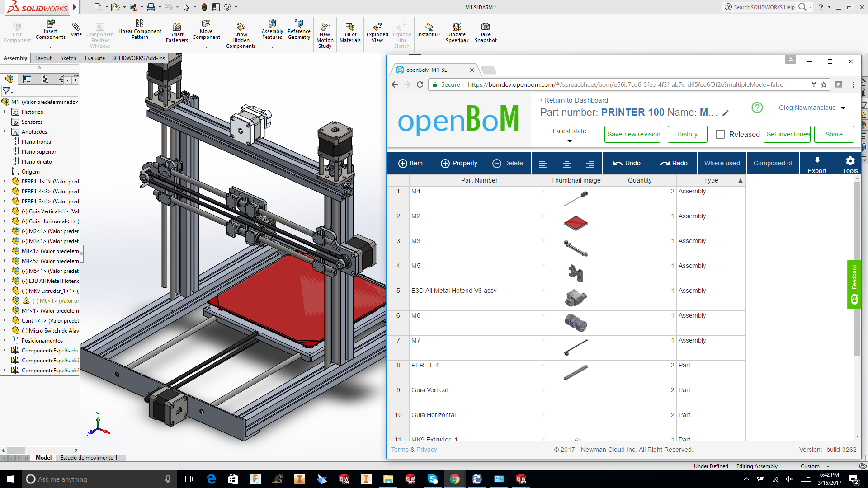The image size is (868, 488).
Task: Open the Latest state dropdown
Action: pos(570,141)
